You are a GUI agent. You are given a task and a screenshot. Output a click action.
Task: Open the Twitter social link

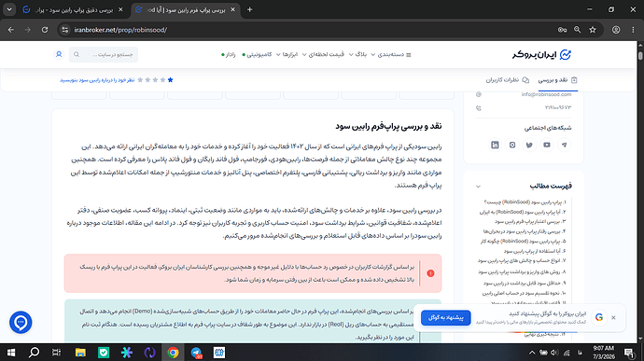pyautogui.click(x=529, y=145)
